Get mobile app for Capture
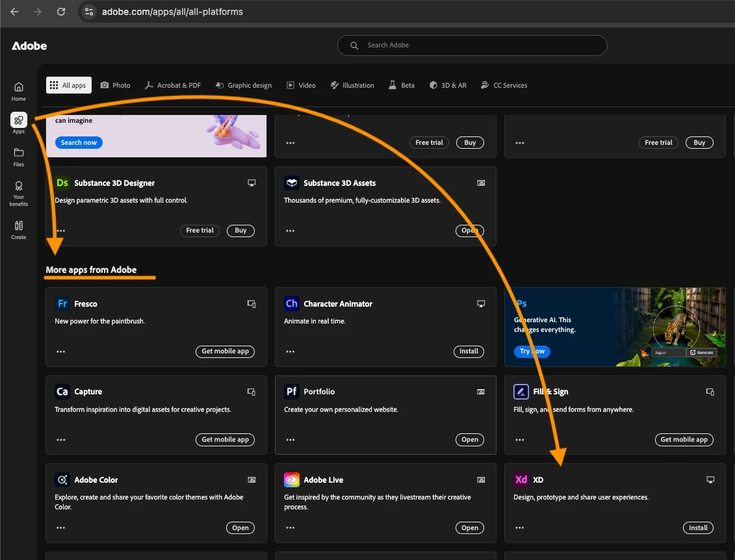The width and height of the screenshot is (735, 560). pos(225,440)
